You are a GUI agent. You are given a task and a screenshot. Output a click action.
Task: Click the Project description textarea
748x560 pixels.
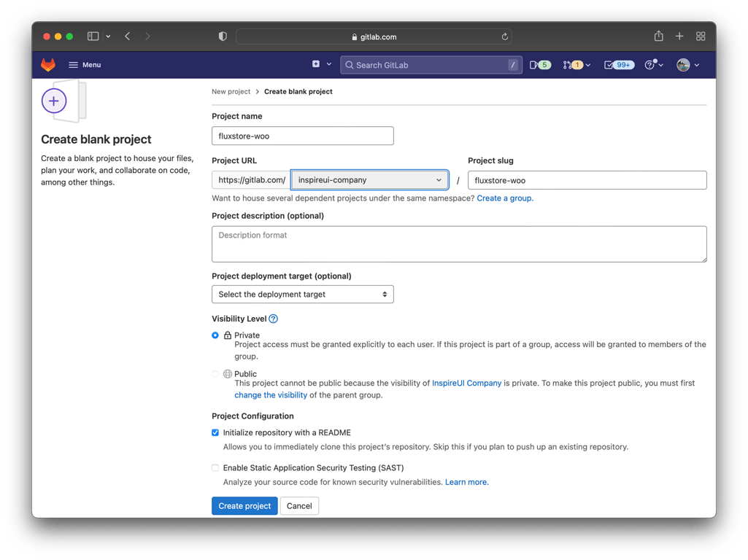[459, 244]
